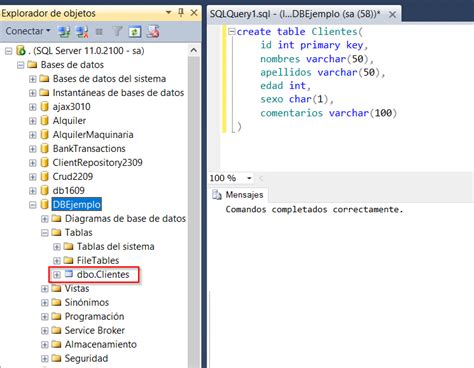
Task: Select the highlighted DBEjemplo database
Action: point(77,204)
